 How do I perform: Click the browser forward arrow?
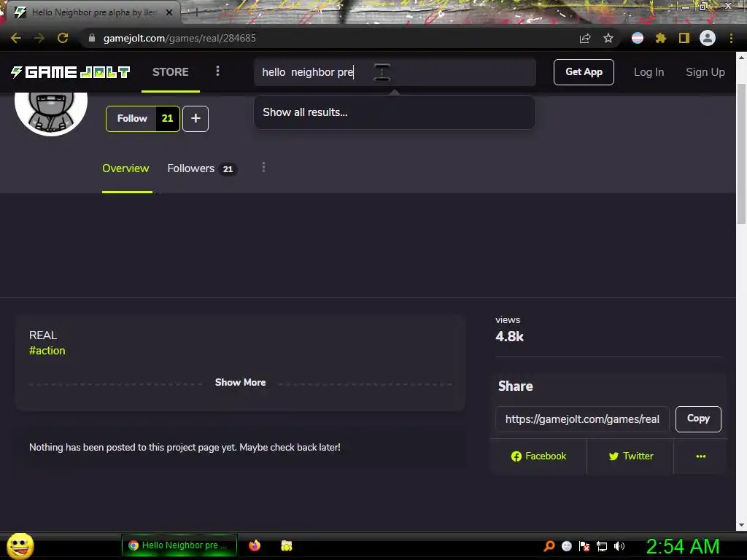pyautogui.click(x=39, y=38)
